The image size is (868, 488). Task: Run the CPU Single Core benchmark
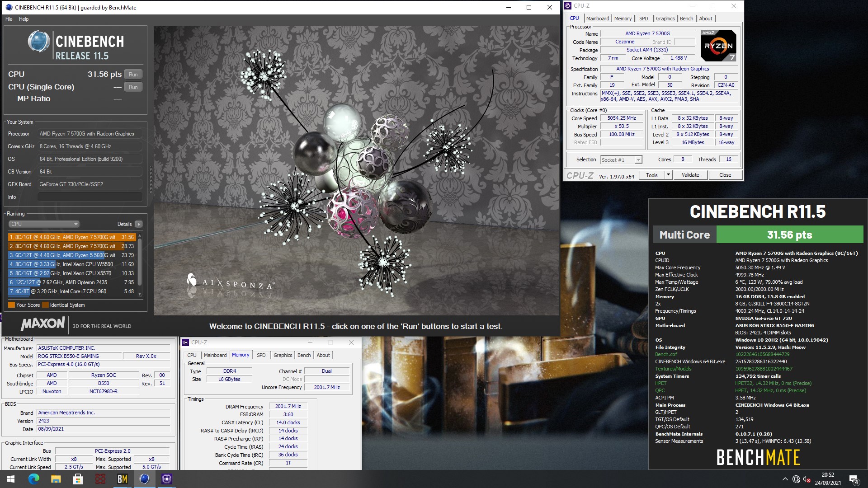tap(133, 87)
